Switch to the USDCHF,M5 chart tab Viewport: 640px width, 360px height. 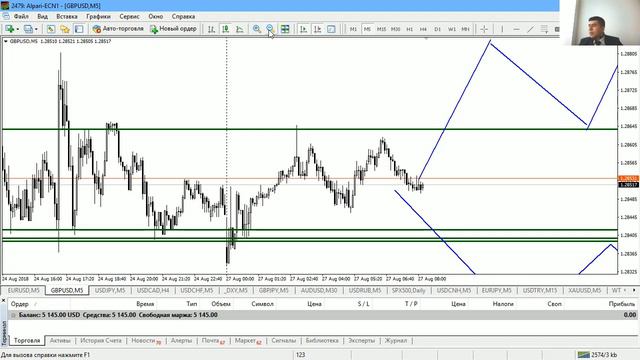pos(197,290)
